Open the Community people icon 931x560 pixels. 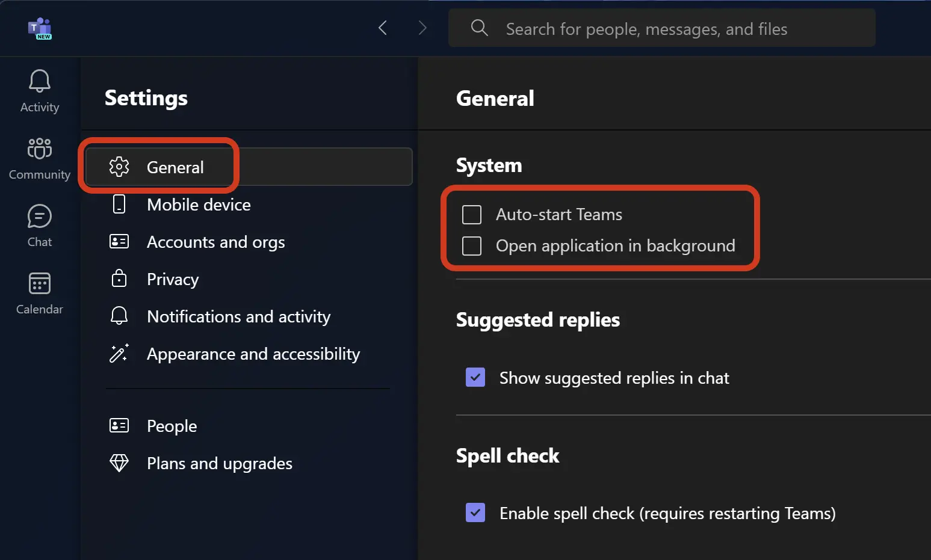[40, 148]
